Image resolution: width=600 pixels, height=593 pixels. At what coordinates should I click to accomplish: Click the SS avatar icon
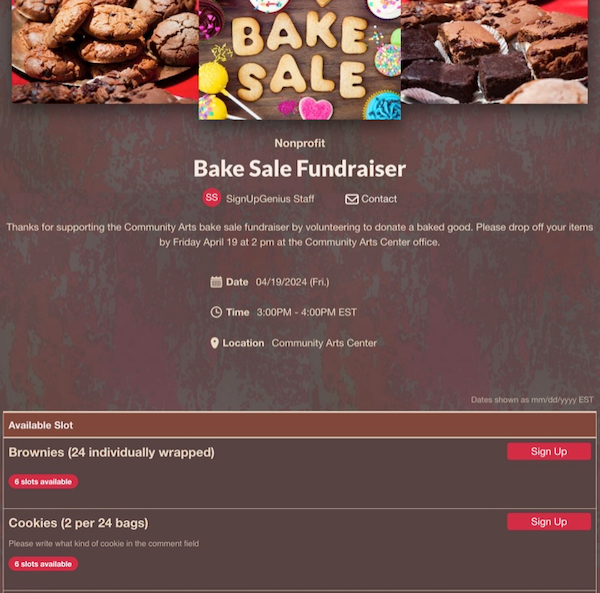click(212, 197)
